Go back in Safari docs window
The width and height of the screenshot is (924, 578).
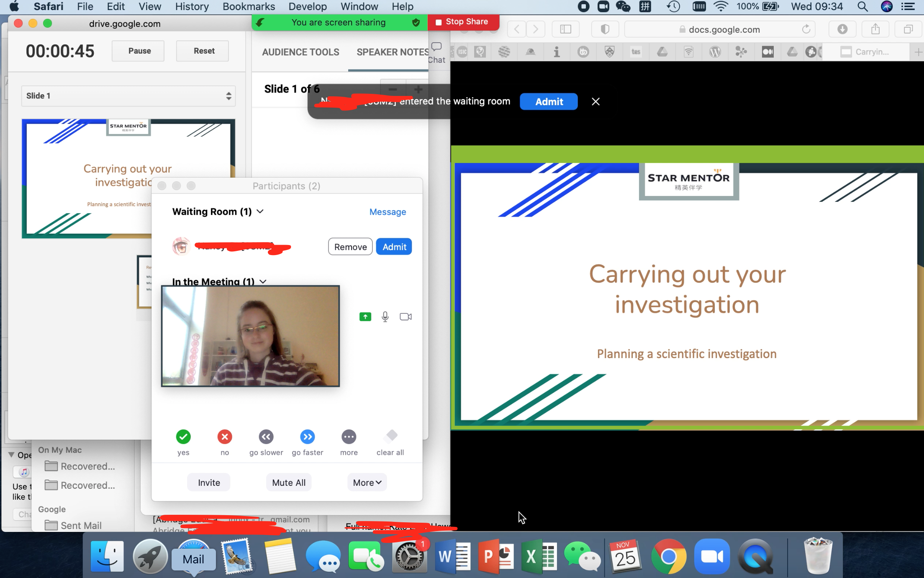point(517,29)
